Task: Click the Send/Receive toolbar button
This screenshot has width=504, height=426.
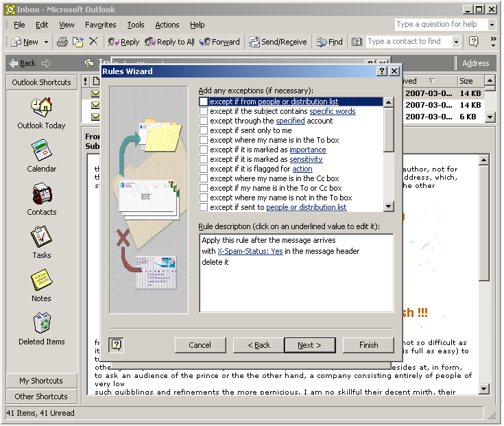Action: tap(278, 42)
